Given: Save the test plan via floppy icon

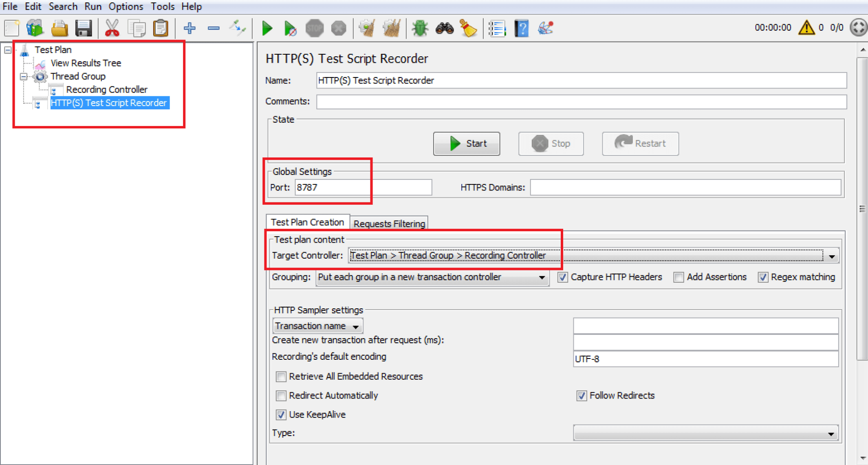Looking at the screenshot, I should coord(84,28).
